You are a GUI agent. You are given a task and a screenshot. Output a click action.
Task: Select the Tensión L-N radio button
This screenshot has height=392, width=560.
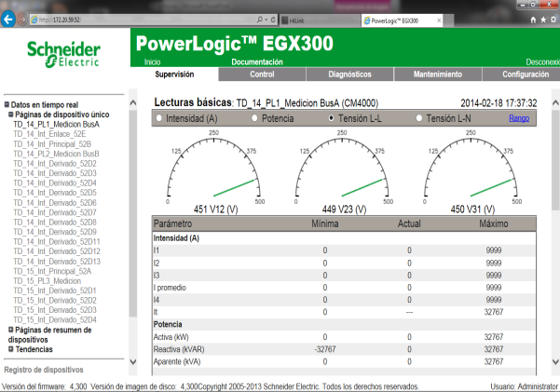(x=421, y=118)
